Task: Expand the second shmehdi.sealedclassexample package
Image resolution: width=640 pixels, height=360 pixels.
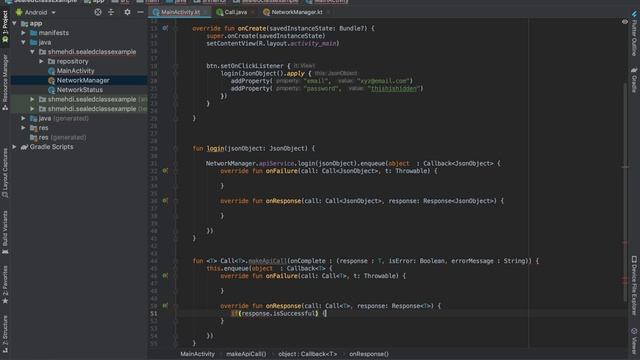Action: (x=33, y=100)
